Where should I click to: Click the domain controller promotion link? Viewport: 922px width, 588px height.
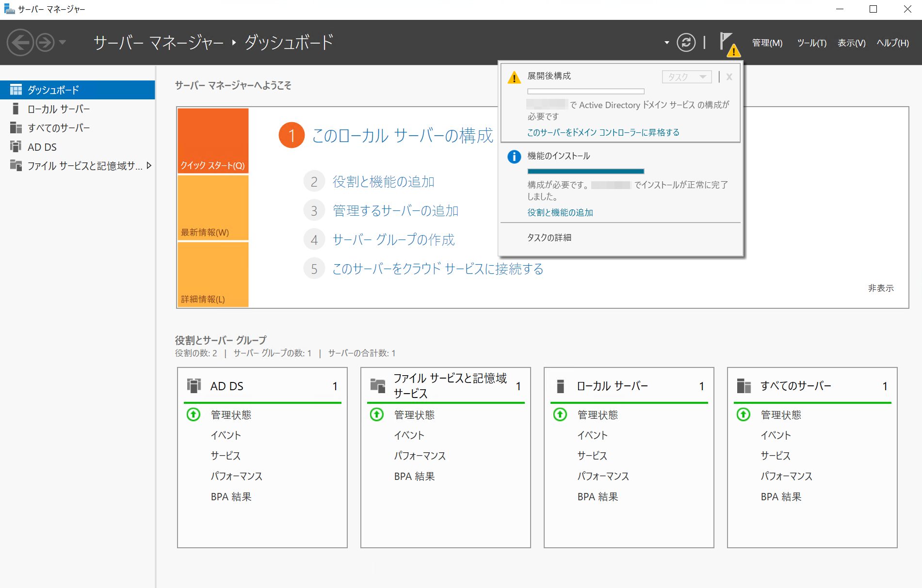pyautogui.click(x=603, y=132)
